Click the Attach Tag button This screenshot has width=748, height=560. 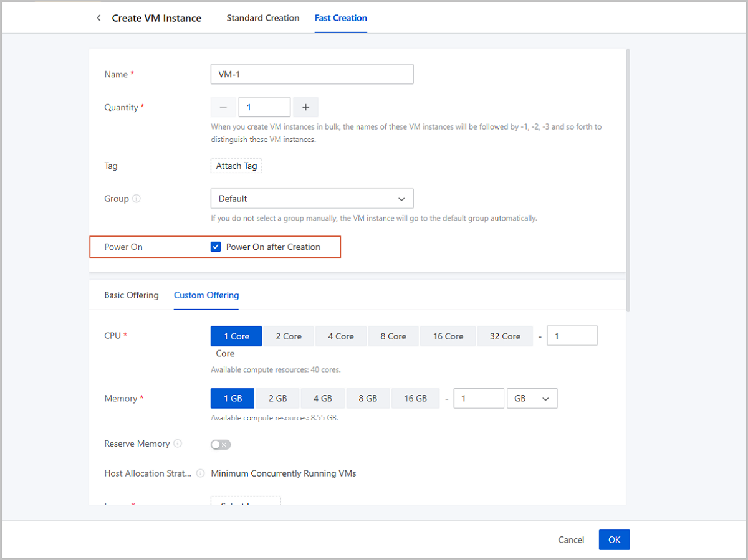pos(236,166)
